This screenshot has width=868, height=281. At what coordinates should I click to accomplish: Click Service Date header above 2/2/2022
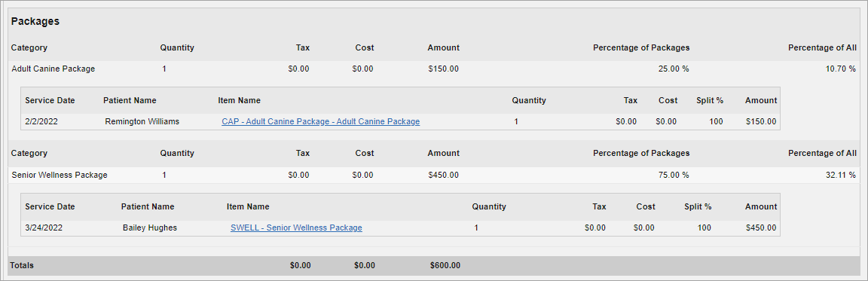[x=50, y=101]
